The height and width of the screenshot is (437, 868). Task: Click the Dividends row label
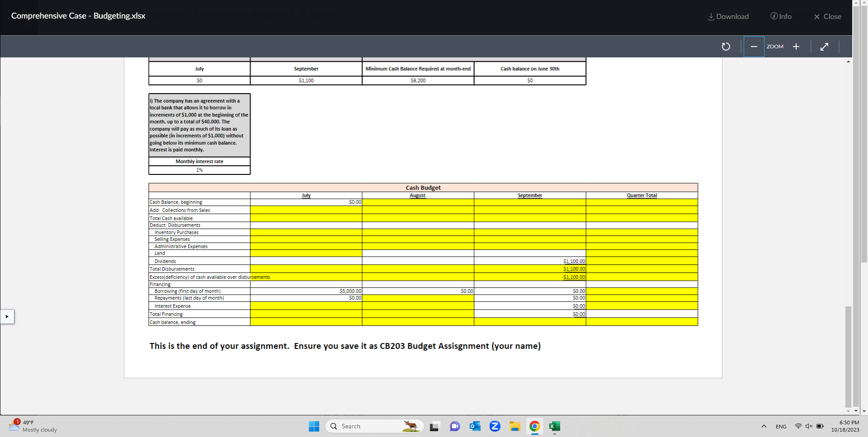[165, 261]
